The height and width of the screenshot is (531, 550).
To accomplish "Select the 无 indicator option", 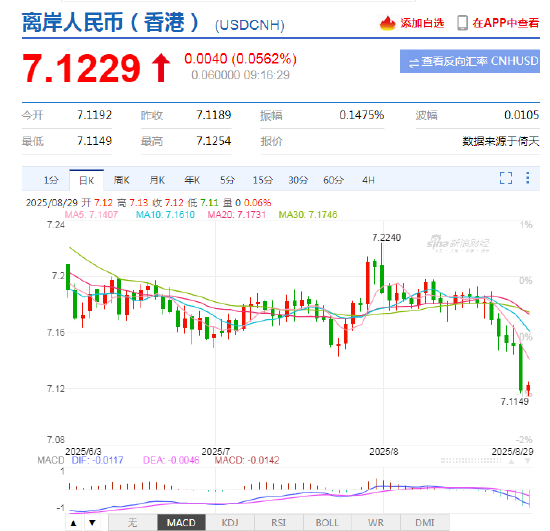I will tap(132, 523).
